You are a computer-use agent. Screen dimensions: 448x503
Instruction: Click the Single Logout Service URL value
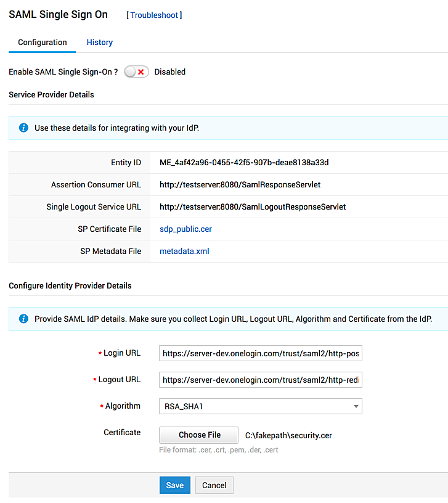click(x=252, y=207)
